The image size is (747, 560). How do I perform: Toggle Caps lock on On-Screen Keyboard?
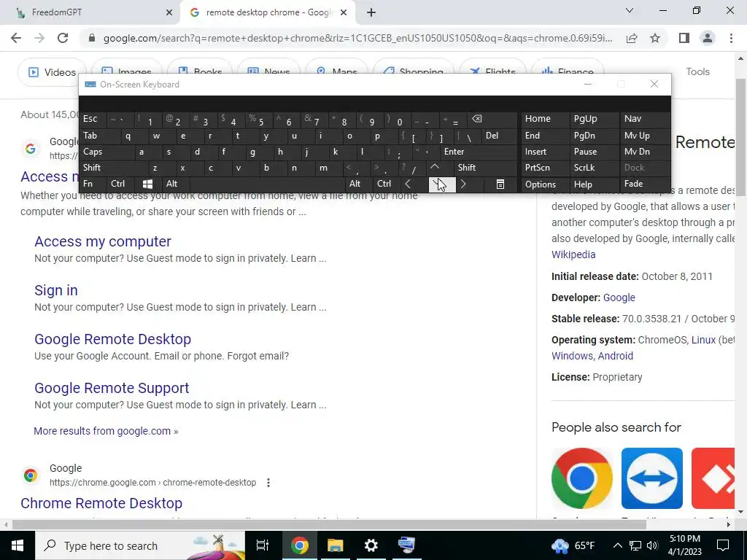coord(107,152)
